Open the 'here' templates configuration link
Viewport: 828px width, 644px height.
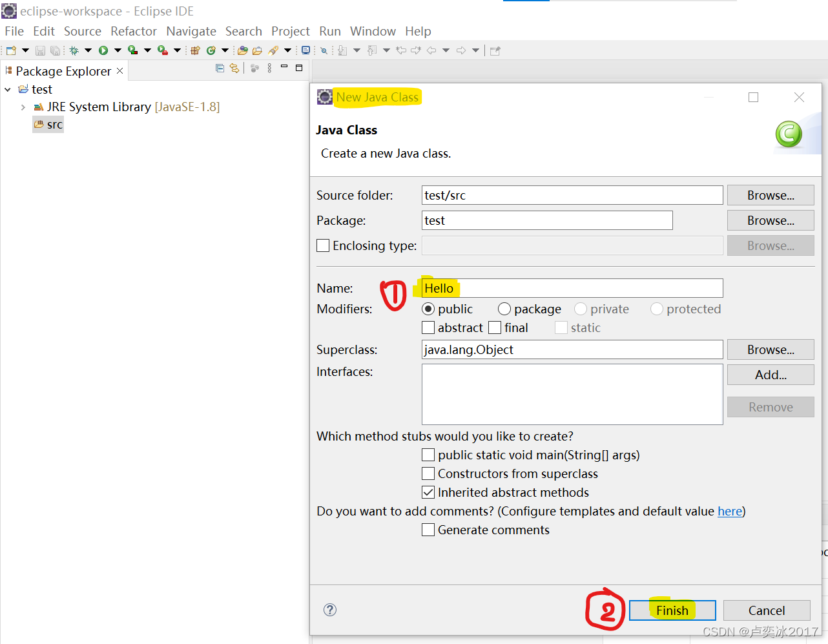point(730,511)
